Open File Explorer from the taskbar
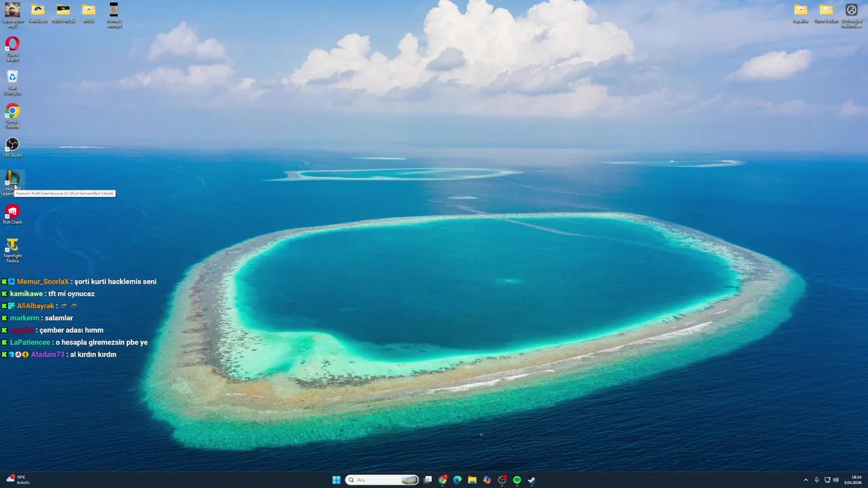The width and height of the screenshot is (868, 488). pyautogui.click(x=472, y=480)
